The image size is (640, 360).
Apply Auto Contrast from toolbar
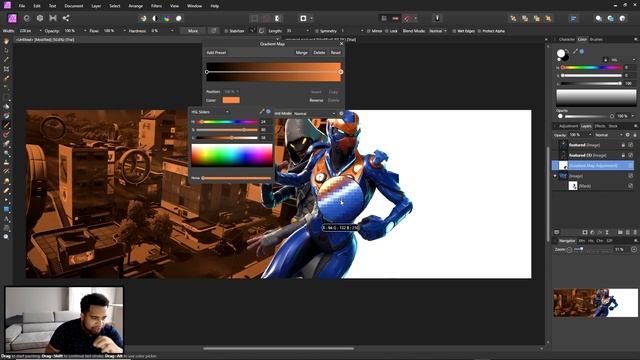[155, 18]
